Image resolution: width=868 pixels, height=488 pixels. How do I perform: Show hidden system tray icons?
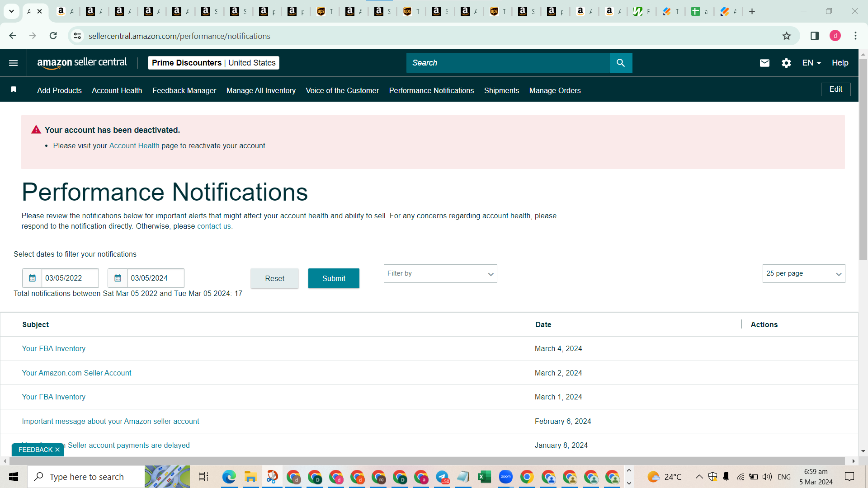(x=699, y=477)
